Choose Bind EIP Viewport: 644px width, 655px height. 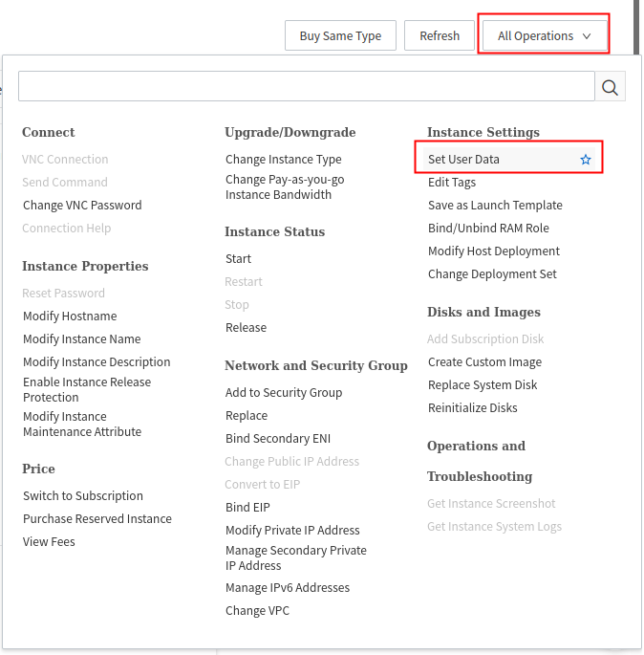247,507
